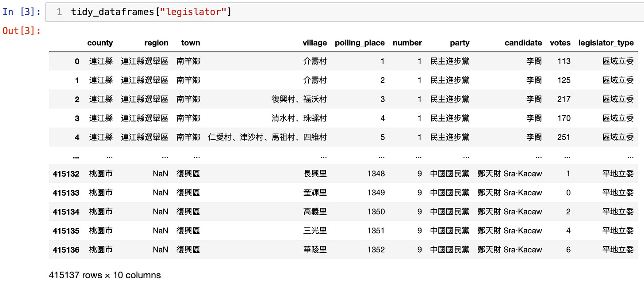Image resolution: width=644 pixels, height=284 pixels.
Task: Click the "village" column header
Action: 314,43
